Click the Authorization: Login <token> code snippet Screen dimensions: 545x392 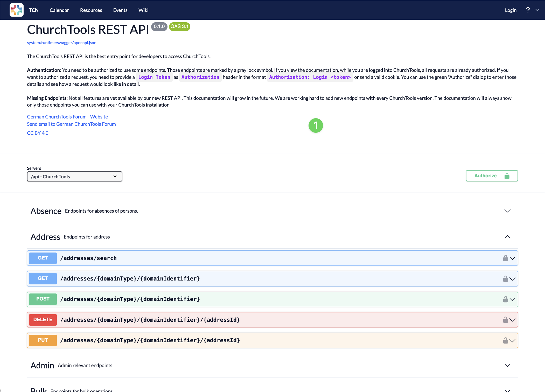pos(310,77)
